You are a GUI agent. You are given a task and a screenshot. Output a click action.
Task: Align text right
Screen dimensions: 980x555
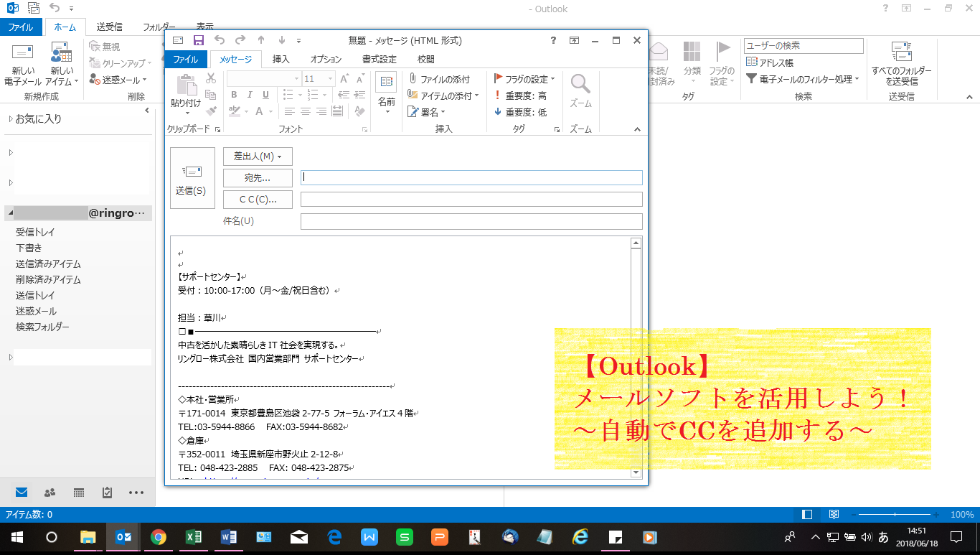point(321,111)
